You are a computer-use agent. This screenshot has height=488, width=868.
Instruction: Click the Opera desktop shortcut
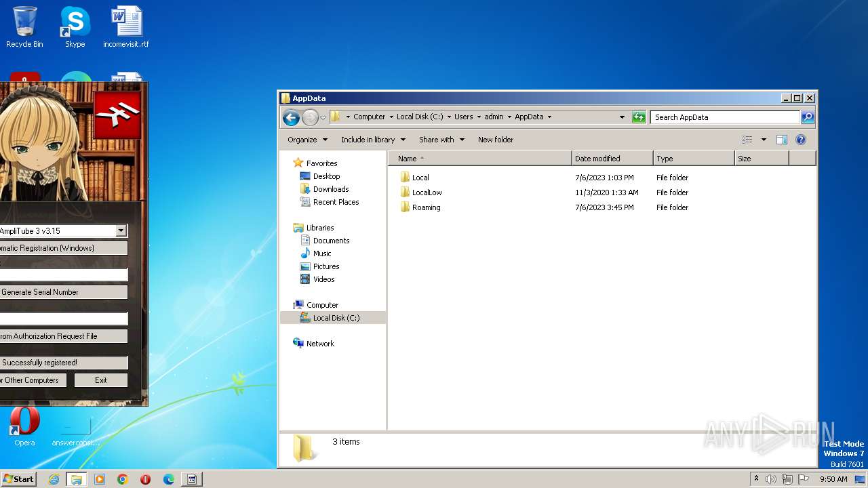pos(24,427)
